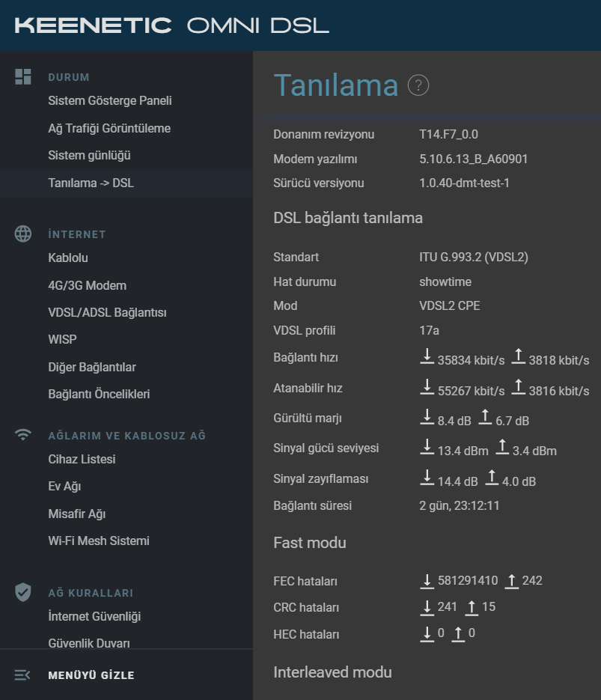Click the download arrow beside 55267 kbit/s
This screenshot has width=601, height=700.
click(427, 387)
